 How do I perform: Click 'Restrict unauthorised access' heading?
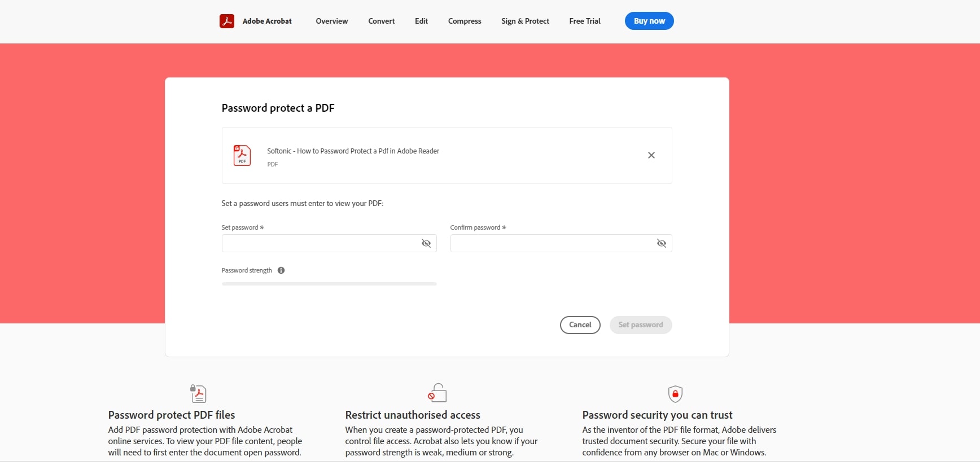[x=413, y=415]
